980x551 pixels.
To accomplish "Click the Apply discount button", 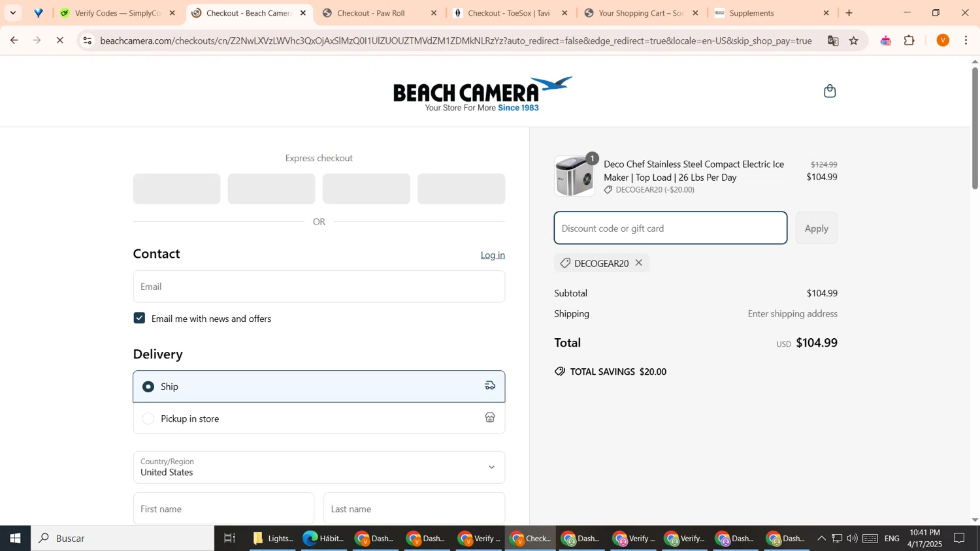I will point(816,228).
